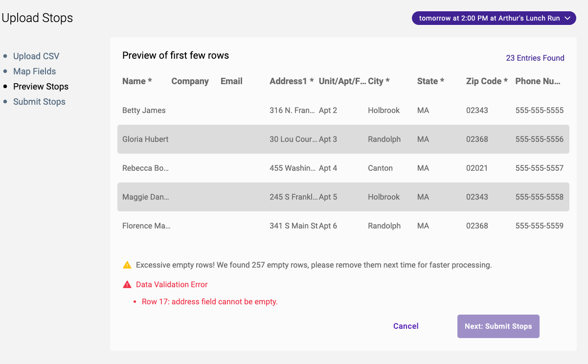
Task: Click the 30 Lou Cour… address cell
Action: point(294,139)
